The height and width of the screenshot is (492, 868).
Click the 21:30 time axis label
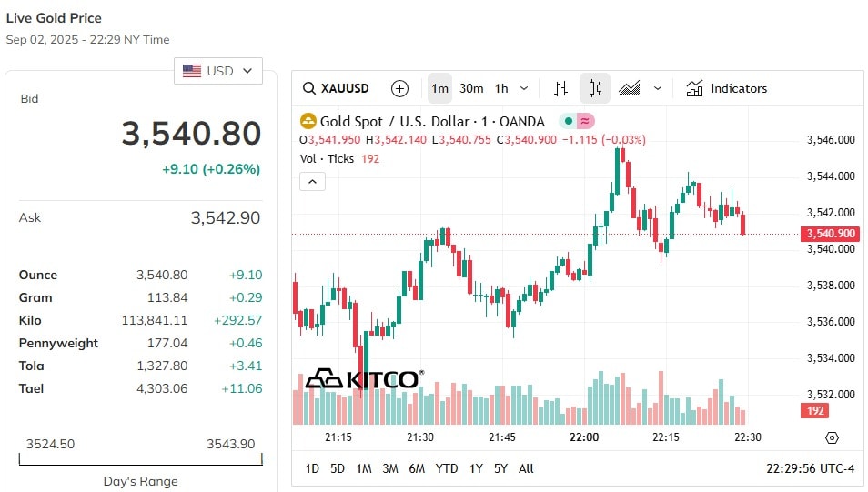pos(420,437)
